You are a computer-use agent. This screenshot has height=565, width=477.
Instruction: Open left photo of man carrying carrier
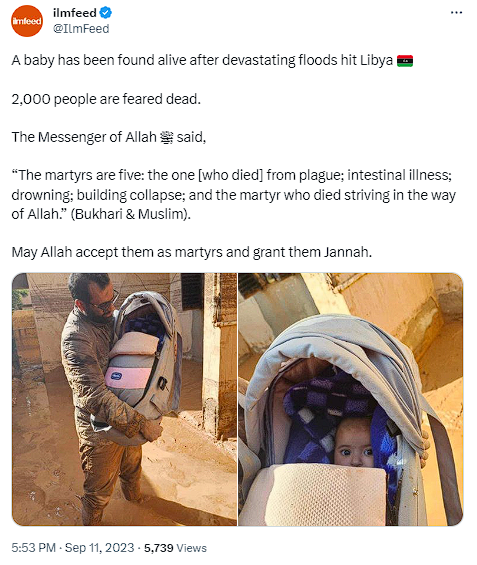coord(124,399)
